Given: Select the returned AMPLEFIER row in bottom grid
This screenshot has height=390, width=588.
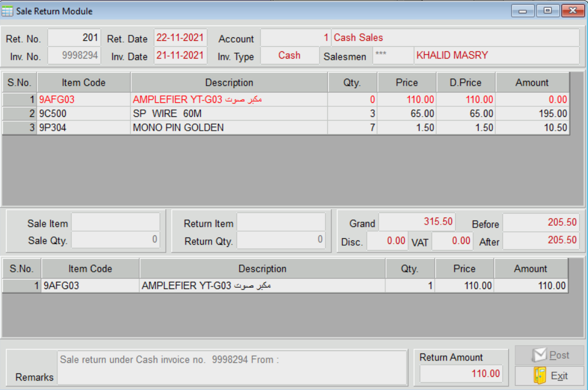Looking at the screenshot, I should click(262, 286).
